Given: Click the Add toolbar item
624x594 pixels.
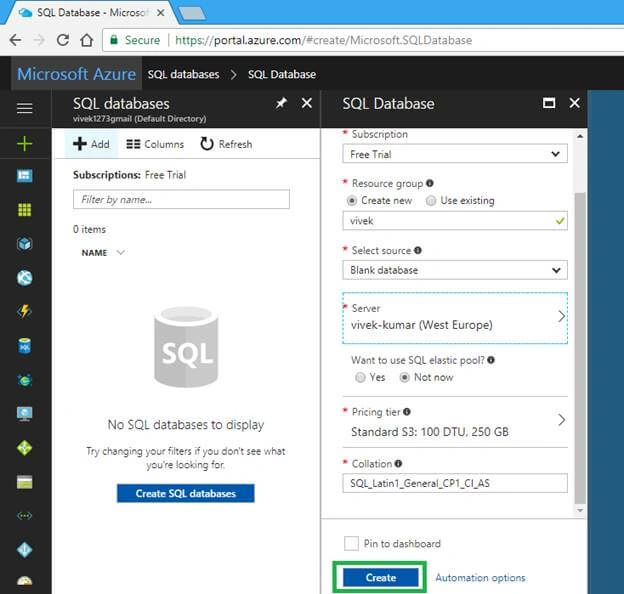Looking at the screenshot, I should 91,144.
